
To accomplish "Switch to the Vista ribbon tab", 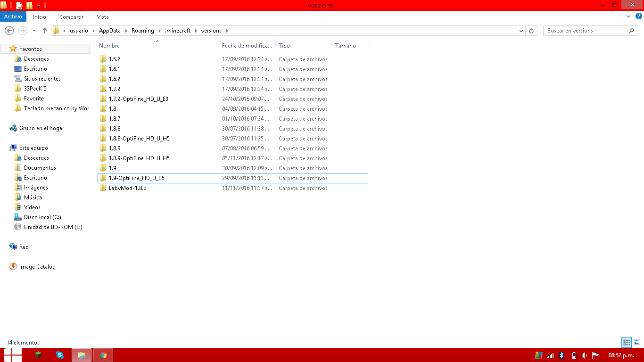I will click(x=103, y=16).
